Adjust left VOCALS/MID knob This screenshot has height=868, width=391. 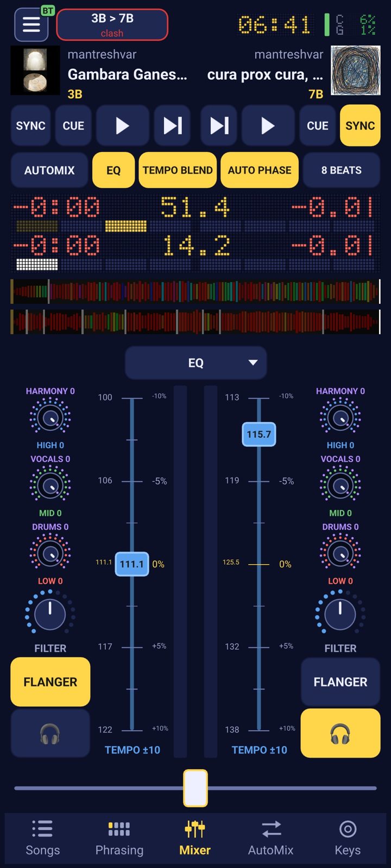pyautogui.click(x=50, y=484)
